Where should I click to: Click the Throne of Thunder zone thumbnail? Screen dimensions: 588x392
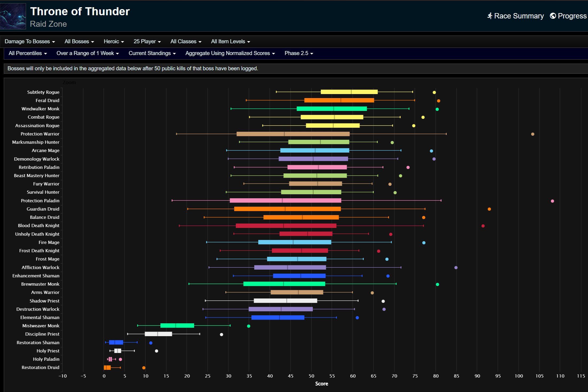[13, 16]
